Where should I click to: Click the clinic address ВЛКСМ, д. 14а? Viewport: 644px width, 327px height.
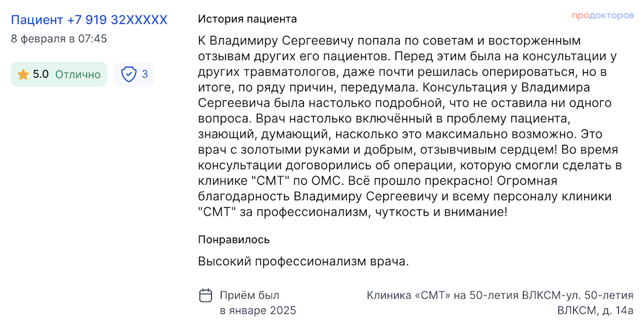[596, 311]
